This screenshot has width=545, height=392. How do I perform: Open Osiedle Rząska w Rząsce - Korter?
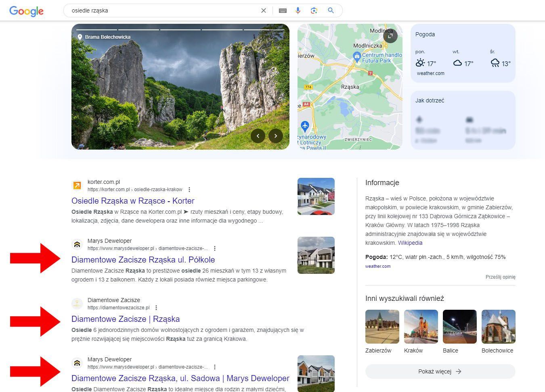[x=133, y=201]
